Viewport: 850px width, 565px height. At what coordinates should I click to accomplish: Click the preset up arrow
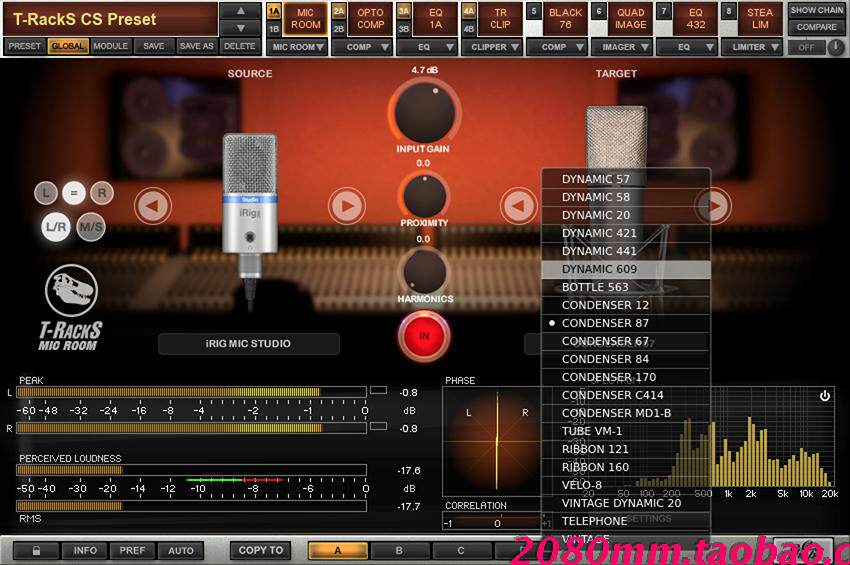(x=241, y=11)
